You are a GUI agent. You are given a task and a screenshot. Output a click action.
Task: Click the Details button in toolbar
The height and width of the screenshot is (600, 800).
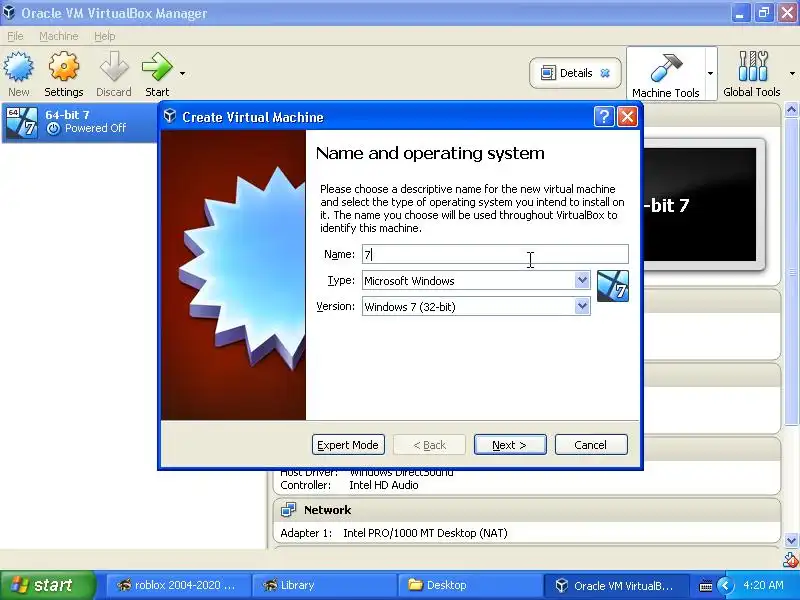pos(575,73)
